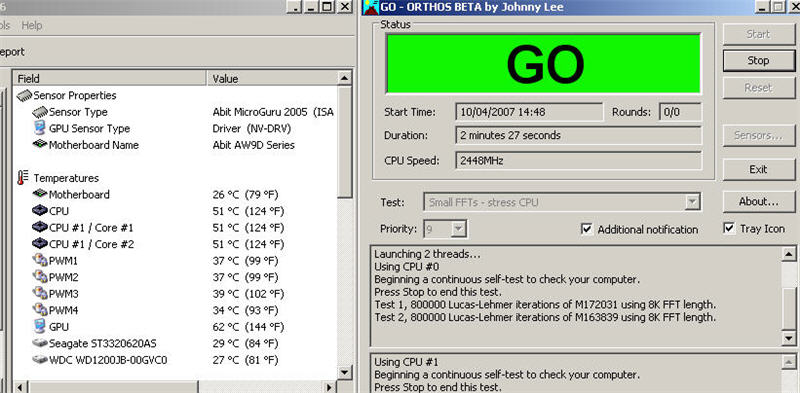Click the Motherboard temperature row icon
Viewport: 800px width, 393px height.
[40, 194]
